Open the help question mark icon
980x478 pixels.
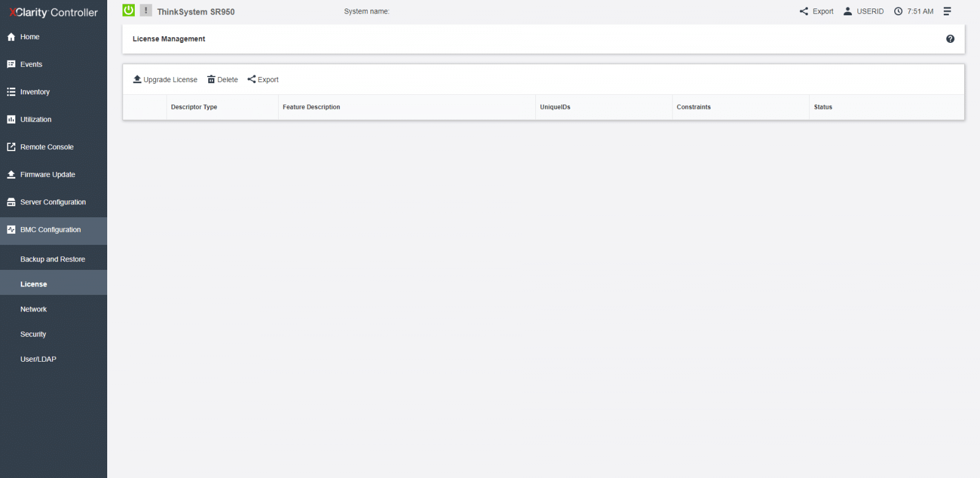[x=950, y=39]
